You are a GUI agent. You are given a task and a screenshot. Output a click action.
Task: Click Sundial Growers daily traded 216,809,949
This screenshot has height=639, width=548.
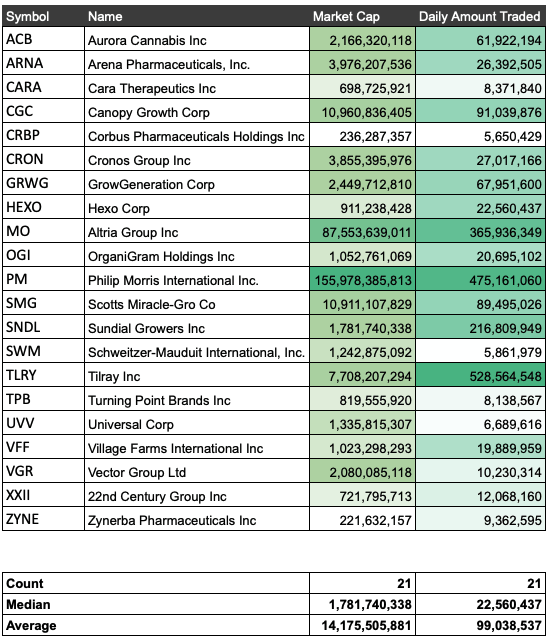pyautogui.click(x=480, y=327)
